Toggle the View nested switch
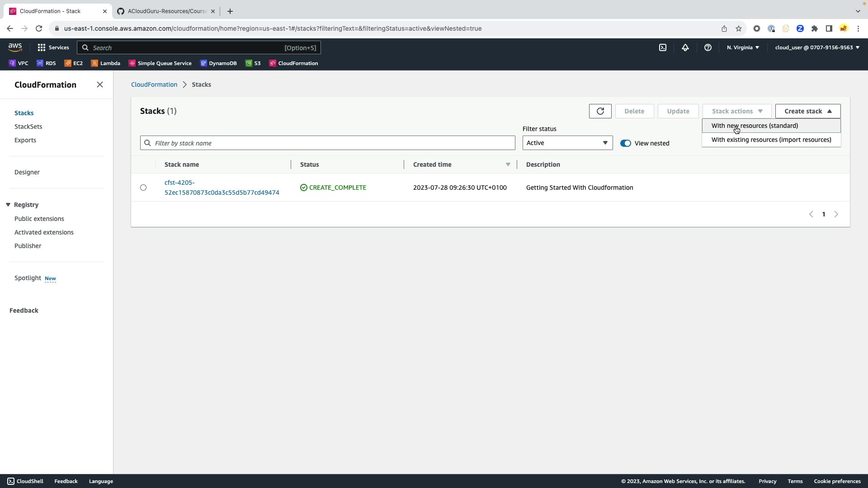 [625, 143]
